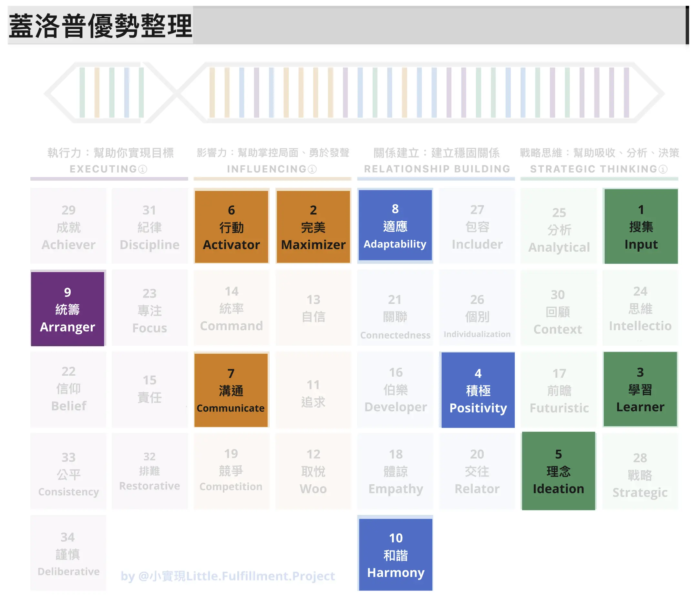
Task: Click the 3 Learner green tile
Action: [640, 389]
